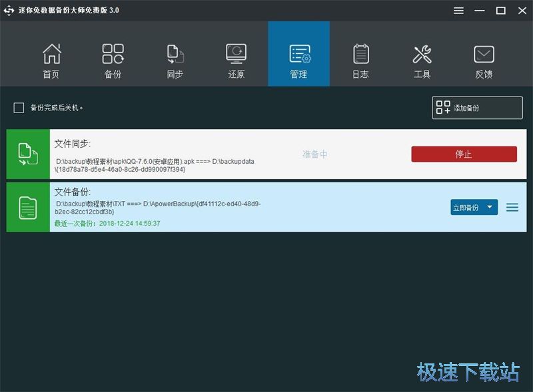Click the 准备中 status text
Screen dimensions: 533x392
314,154
